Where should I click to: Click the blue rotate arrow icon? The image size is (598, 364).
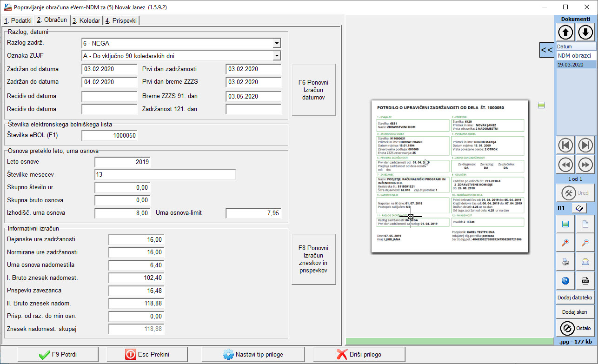coord(565,281)
